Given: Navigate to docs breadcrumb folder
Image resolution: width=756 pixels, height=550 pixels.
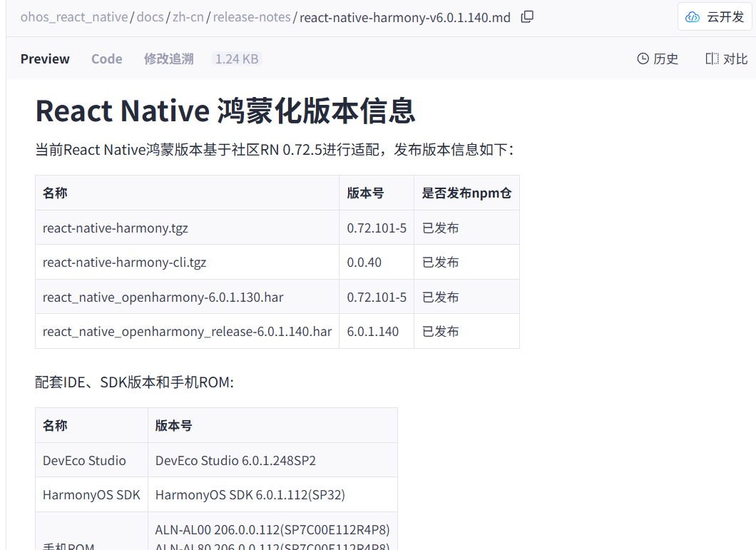Looking at the screenshot, I should click(150, 17).
